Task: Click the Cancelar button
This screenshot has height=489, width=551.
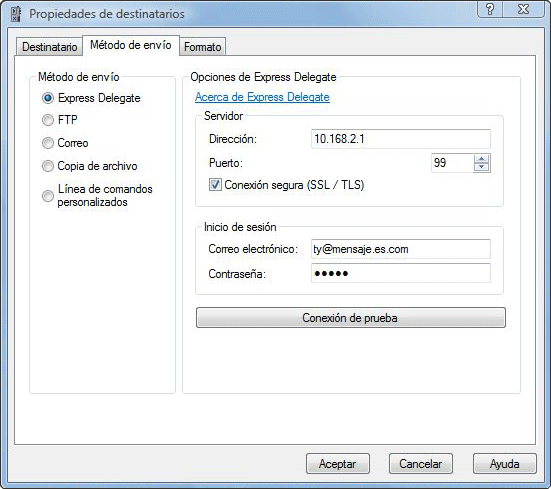Action: pos(421,464)
